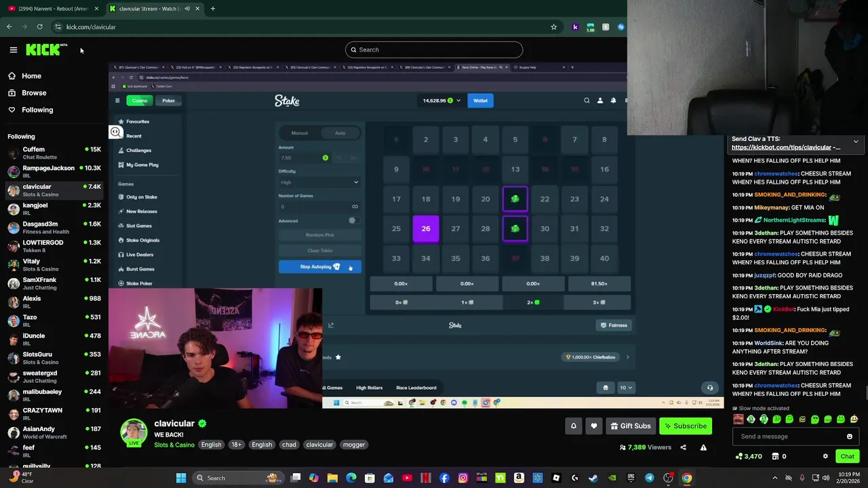
Task: Open a new browser tab
Action: tap(212, 9)
